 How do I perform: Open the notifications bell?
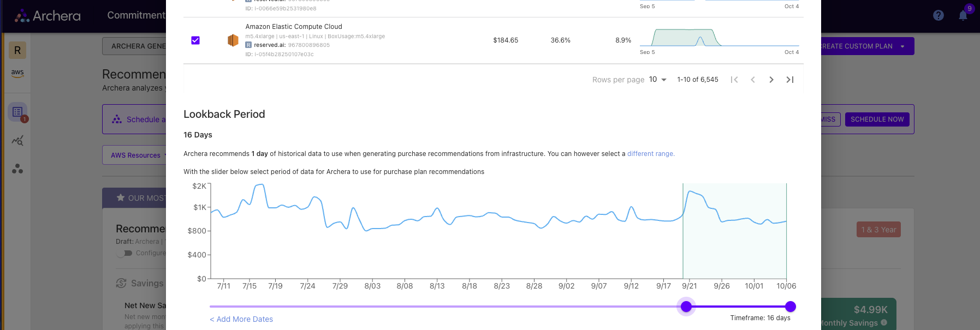[963, 15]
